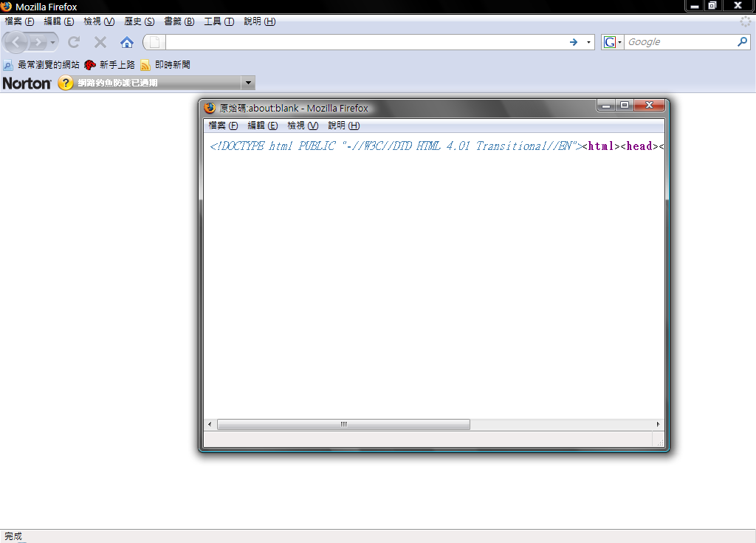Click the Norton question mark status icon
This screenshot has width=756, height=543.
[66, 83]
